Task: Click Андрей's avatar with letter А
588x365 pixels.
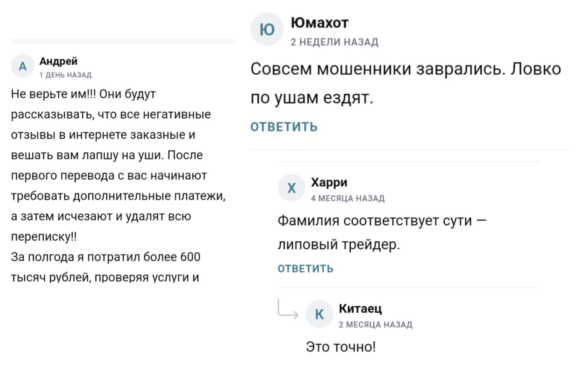Action: point(23,66)
